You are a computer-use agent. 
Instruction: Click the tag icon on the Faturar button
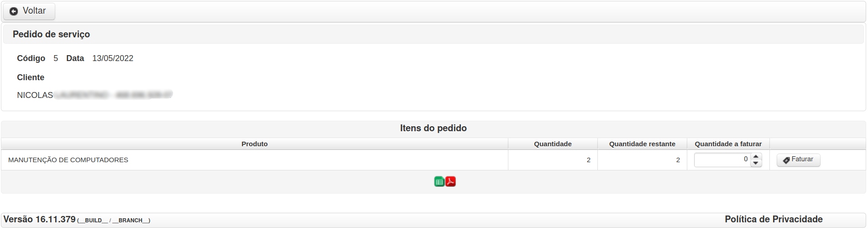coord(786,160)
